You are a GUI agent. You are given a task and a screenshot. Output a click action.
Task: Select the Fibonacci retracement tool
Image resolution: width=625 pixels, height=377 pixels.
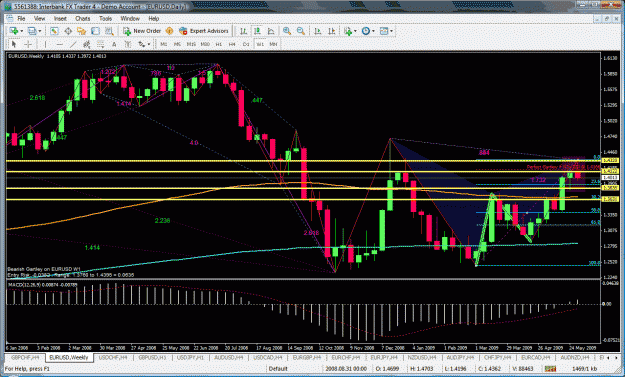100,44
